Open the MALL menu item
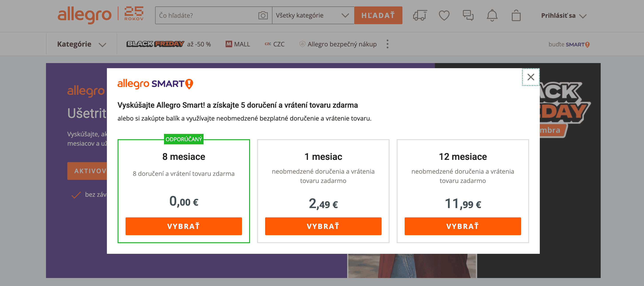 238,44
